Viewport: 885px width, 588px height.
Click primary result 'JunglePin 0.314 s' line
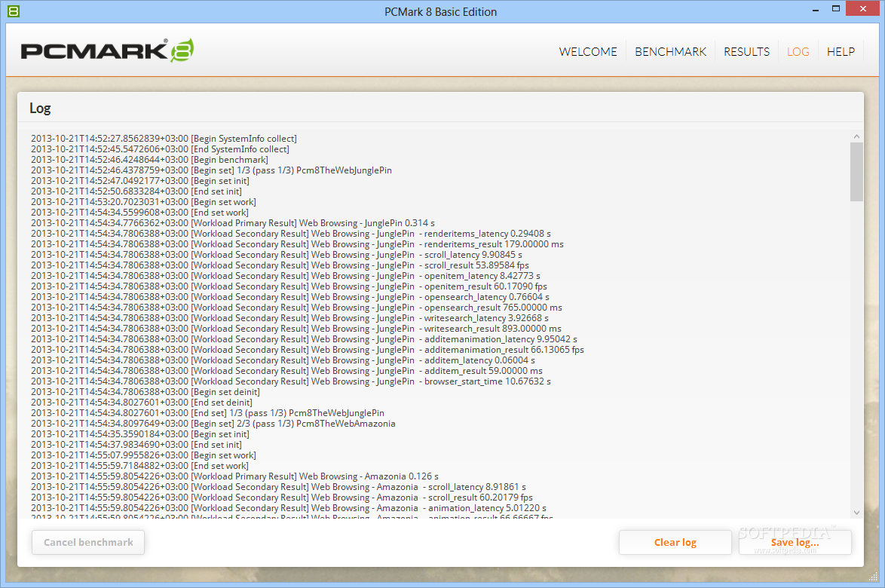tap(232, 223)
